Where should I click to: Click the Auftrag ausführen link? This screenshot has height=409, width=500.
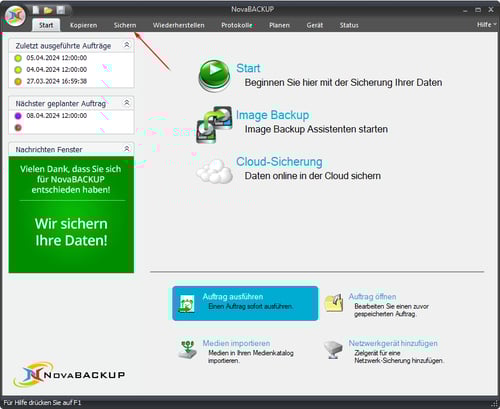(x=233, y=297)
